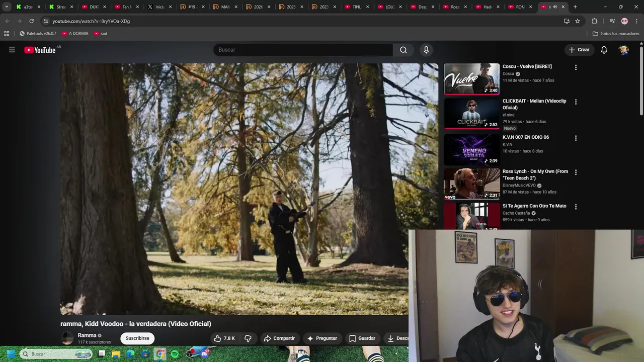
Task: Open Ross Lynch On My Own thumbnail
Action: click(x=472, y=184)
